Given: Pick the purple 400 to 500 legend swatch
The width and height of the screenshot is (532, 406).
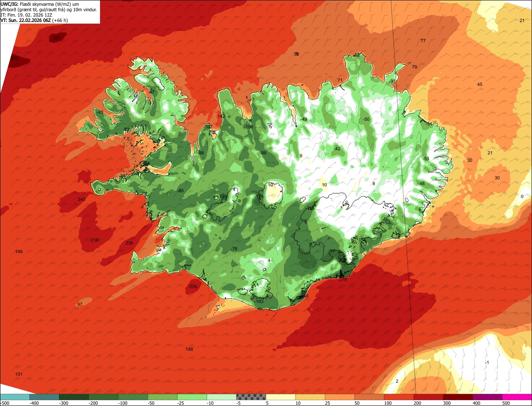Looking at the screenshot, I should [x=487, y=397].
